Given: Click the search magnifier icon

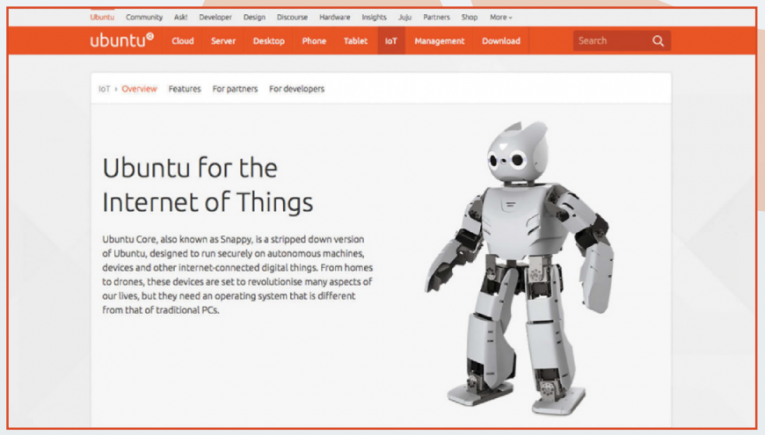Looking at the screenshot, I should (x=658, y=41).
